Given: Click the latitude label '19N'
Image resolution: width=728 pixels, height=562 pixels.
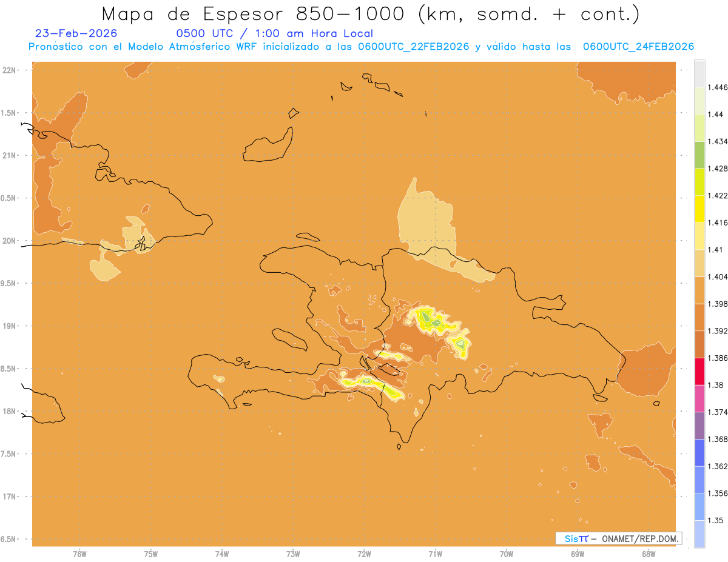Looking at the screenshot, I should 10,326.
